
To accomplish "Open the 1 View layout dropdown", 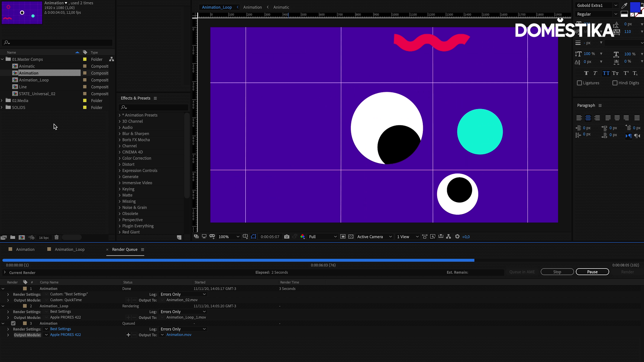I will click(x=408, y=237).
